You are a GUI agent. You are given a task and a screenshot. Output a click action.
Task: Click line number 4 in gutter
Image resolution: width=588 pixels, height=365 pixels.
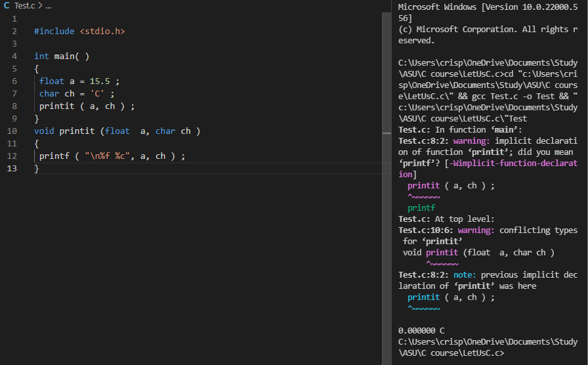pyautogui.click(x=14, y=56)
